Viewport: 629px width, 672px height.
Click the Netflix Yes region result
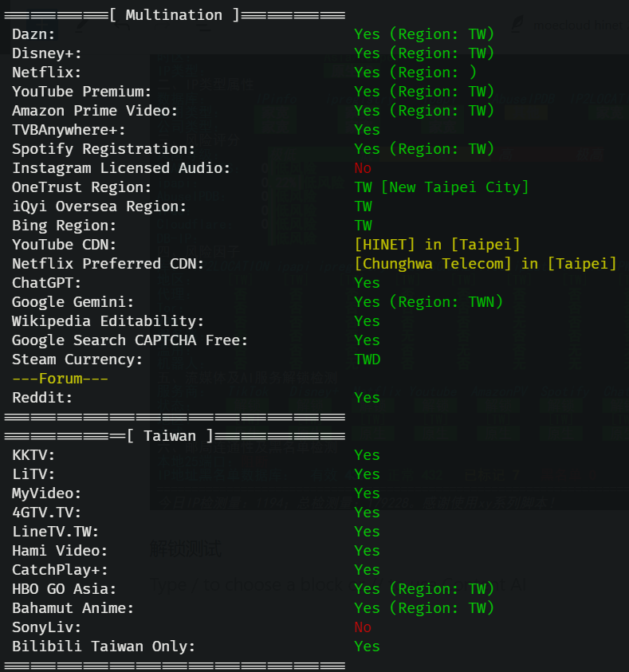[x=415, y=73]
